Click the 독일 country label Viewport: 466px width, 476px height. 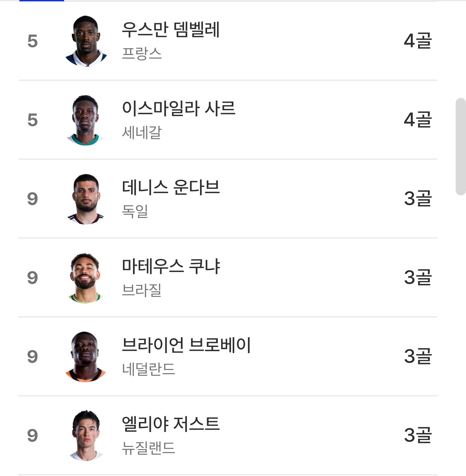pos(135,211)
